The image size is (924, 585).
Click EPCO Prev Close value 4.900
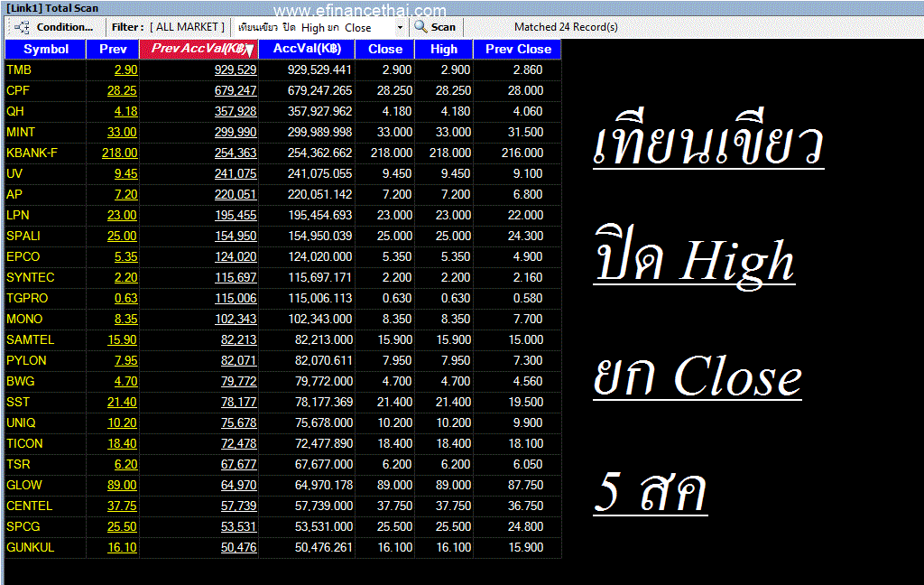(528, 256)
